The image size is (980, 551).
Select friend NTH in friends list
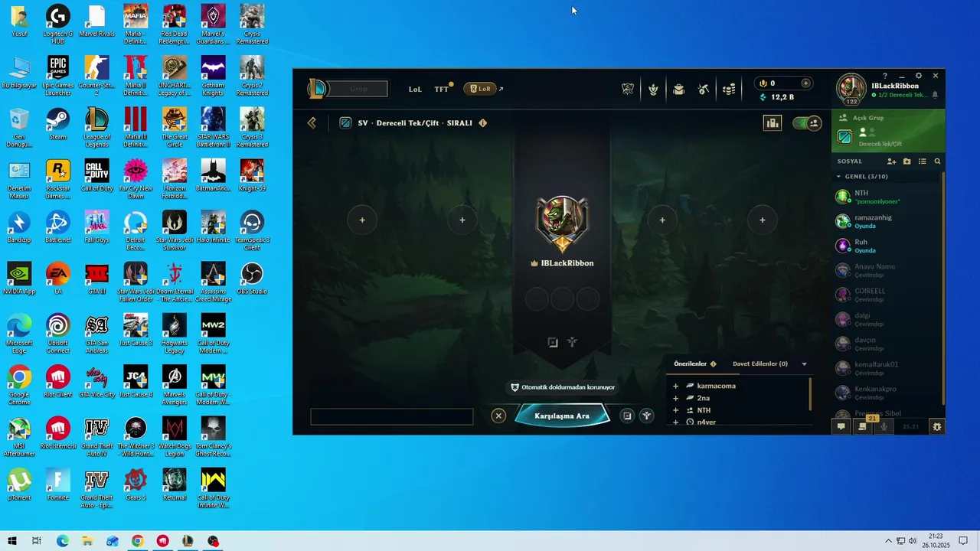(x=888, y=197)
